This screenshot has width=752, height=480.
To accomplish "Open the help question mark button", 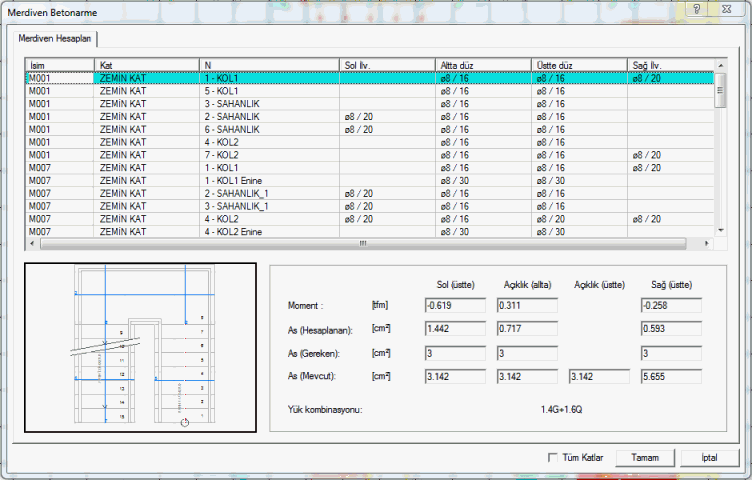I will tap(697, 9).
